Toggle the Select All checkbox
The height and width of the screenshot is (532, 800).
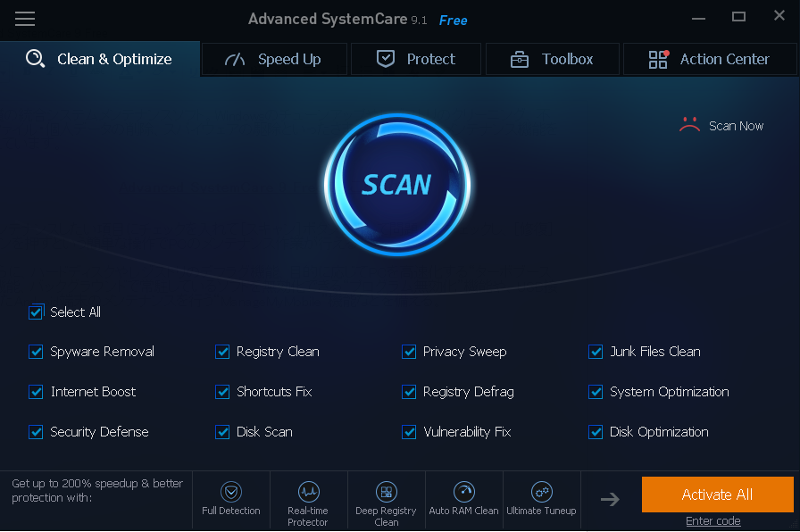tap(36, 312)
